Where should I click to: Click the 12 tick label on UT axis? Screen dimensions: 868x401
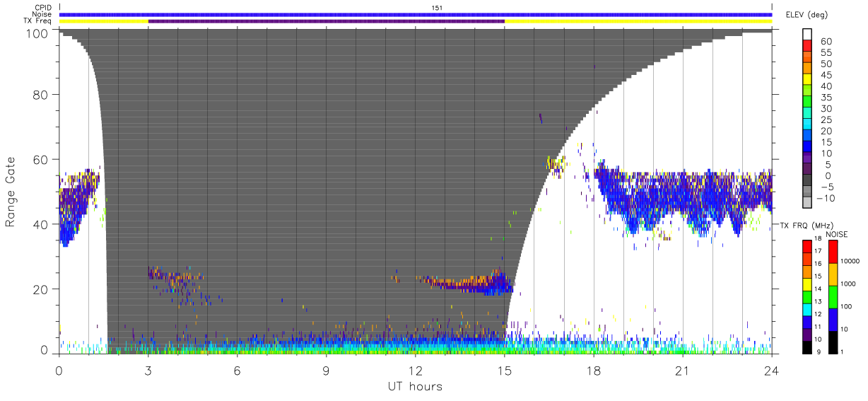click(x=416, y=371)
